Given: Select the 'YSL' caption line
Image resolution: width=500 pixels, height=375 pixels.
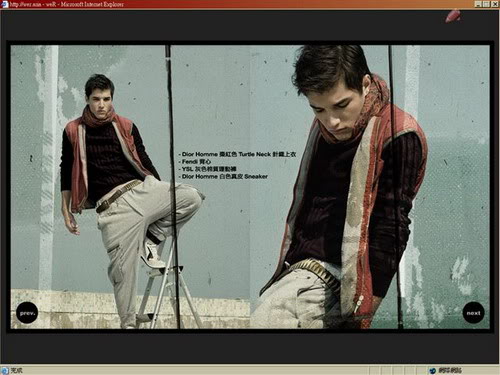Looking at the screenshot, I should 208,169.
